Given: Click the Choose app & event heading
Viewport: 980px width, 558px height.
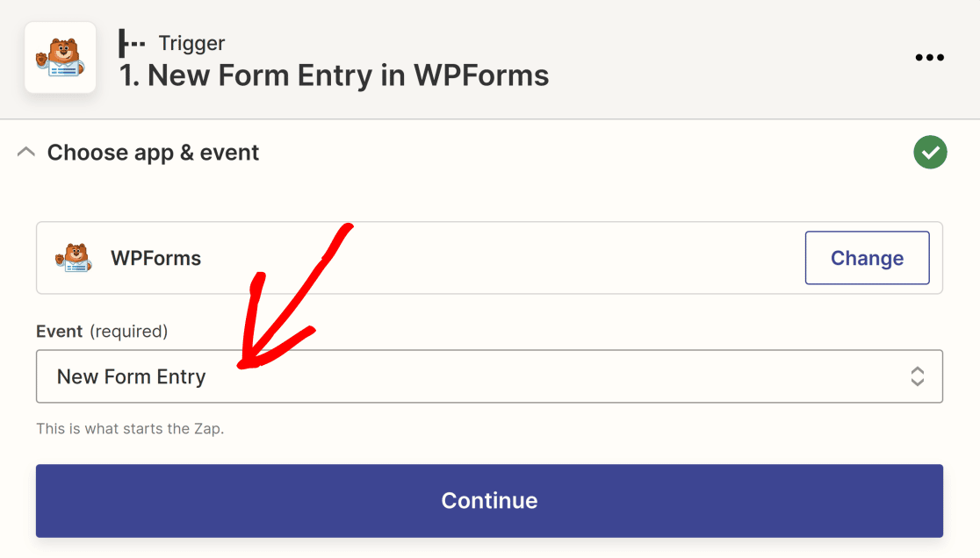Looking at the screenshot, I should 153,153.
